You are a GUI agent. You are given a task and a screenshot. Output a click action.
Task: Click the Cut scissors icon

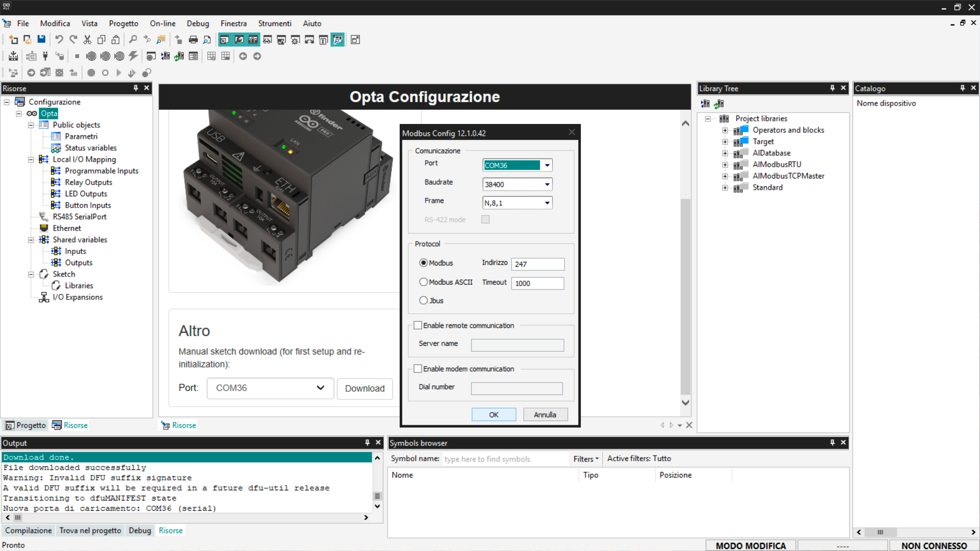87,40
